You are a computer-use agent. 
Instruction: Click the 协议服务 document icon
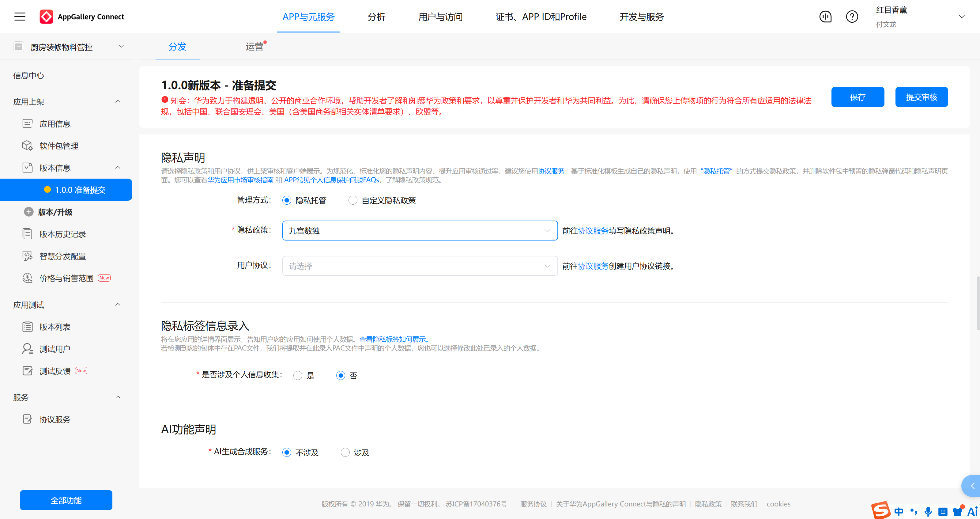(27, 419)
